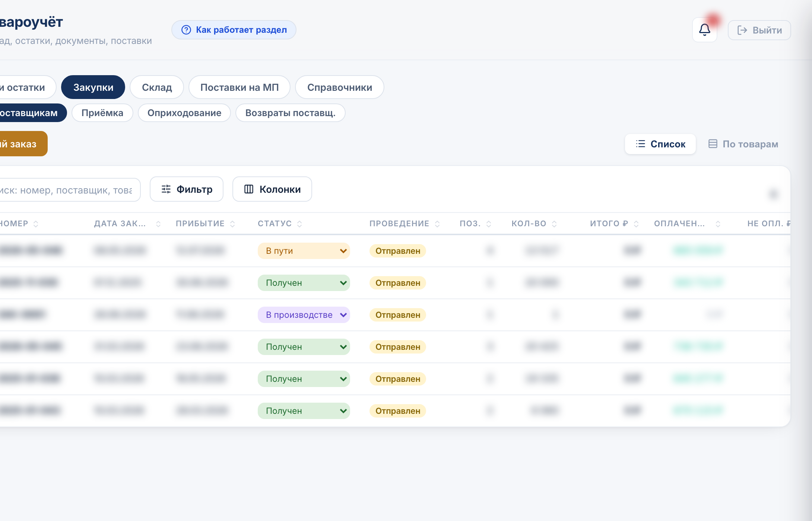Sort by СТАТУС column arrows

click(299, 224)
